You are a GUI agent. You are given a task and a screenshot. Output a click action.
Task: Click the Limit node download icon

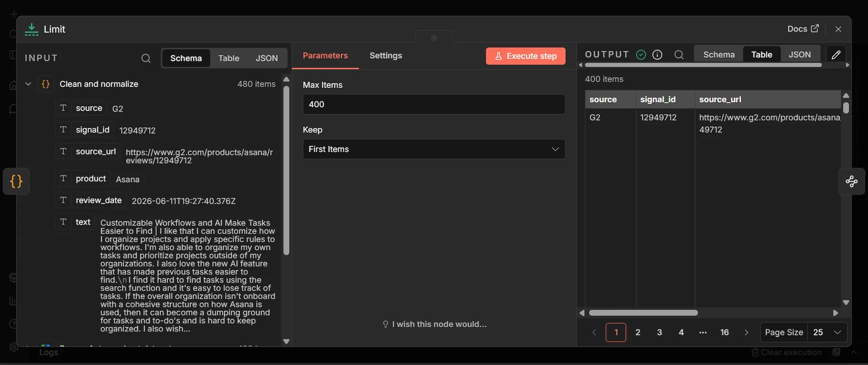pos(31,29)
